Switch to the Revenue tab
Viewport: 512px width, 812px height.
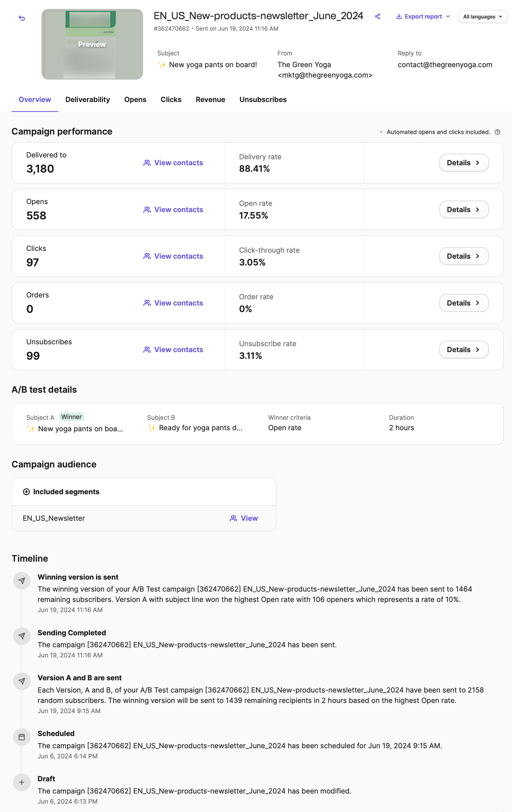coord(210,99)
